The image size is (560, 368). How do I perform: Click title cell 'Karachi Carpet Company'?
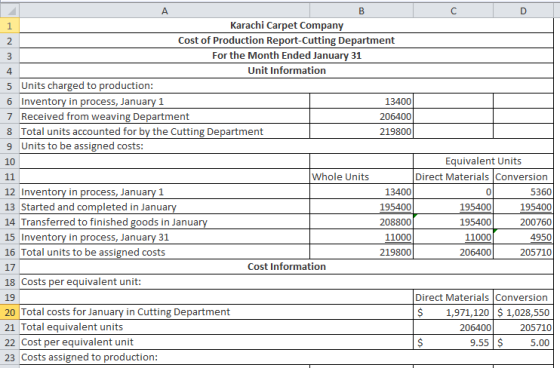pos(286,25)
